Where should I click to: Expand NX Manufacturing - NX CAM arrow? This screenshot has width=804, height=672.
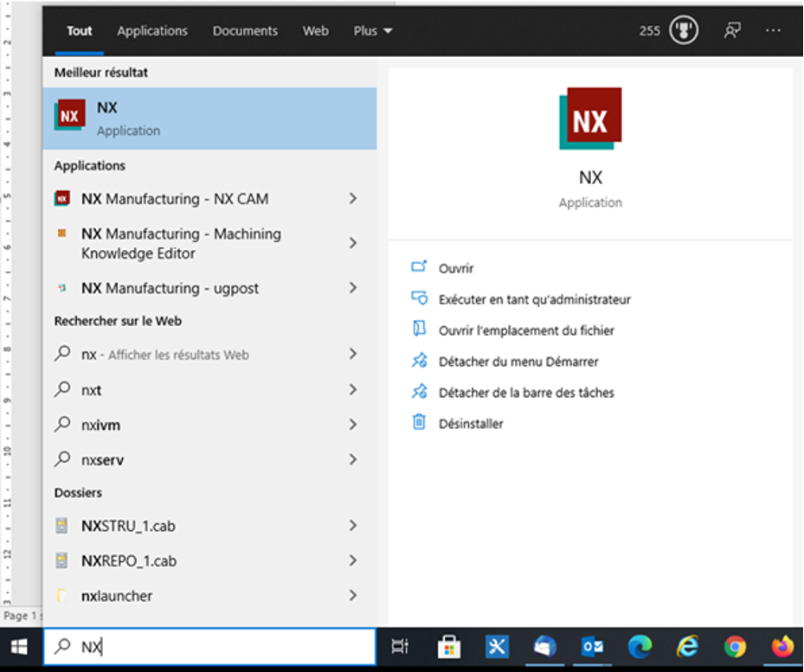point(353,198)
